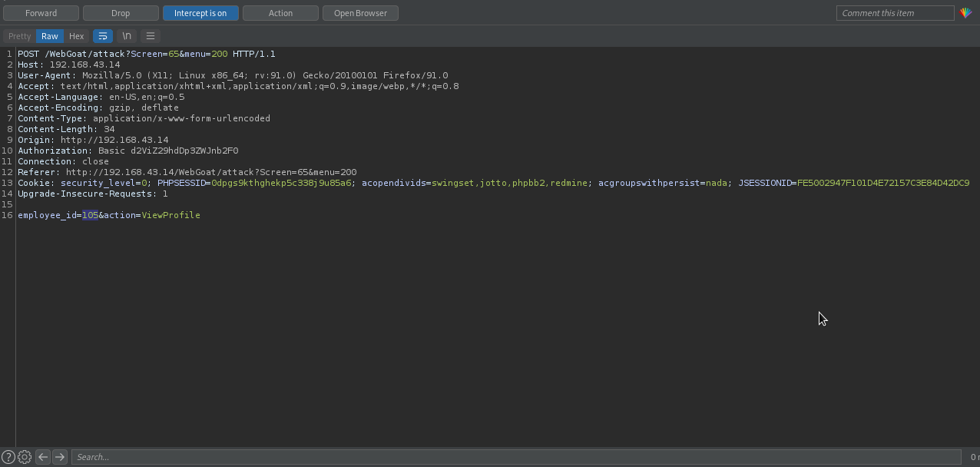Click the Content-Type header line

coord(144,118)
